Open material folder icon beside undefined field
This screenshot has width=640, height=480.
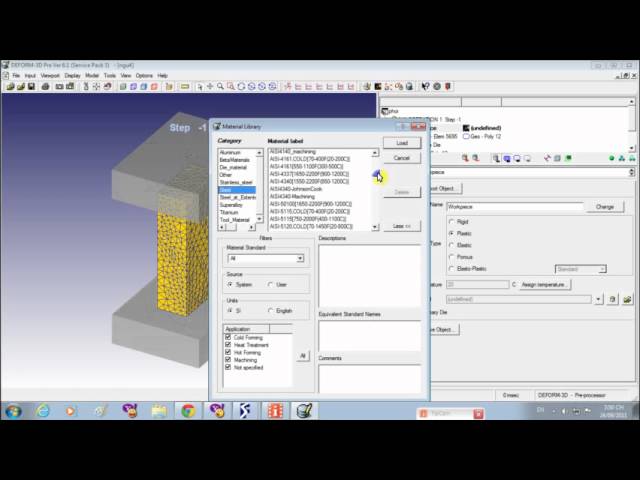[627, 300]
